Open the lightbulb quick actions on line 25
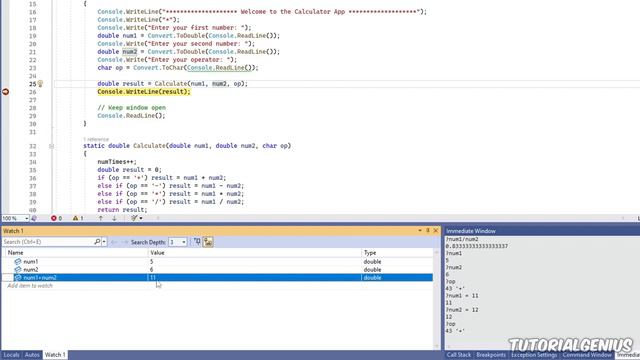This screenshot has height=360, width=640. [x=40, y=84]
